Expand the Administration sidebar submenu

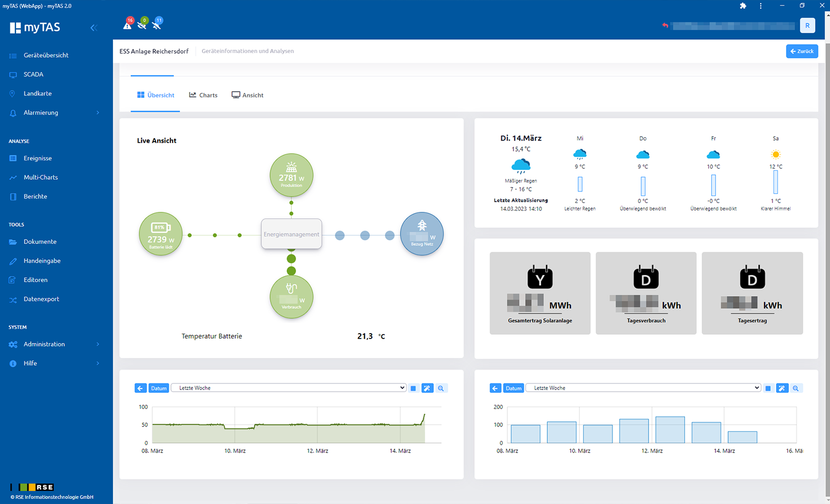point(55,344)
